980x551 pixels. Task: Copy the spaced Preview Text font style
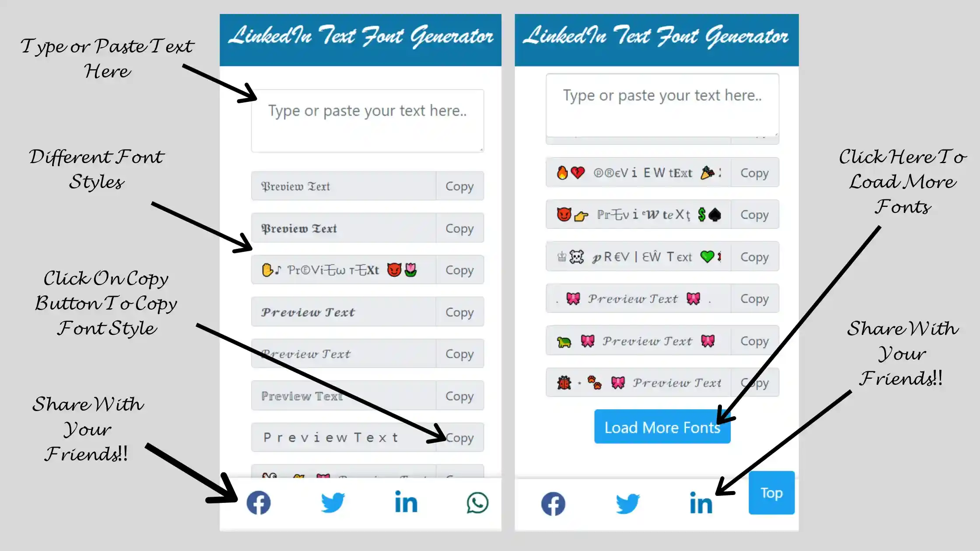click(460, 437)
